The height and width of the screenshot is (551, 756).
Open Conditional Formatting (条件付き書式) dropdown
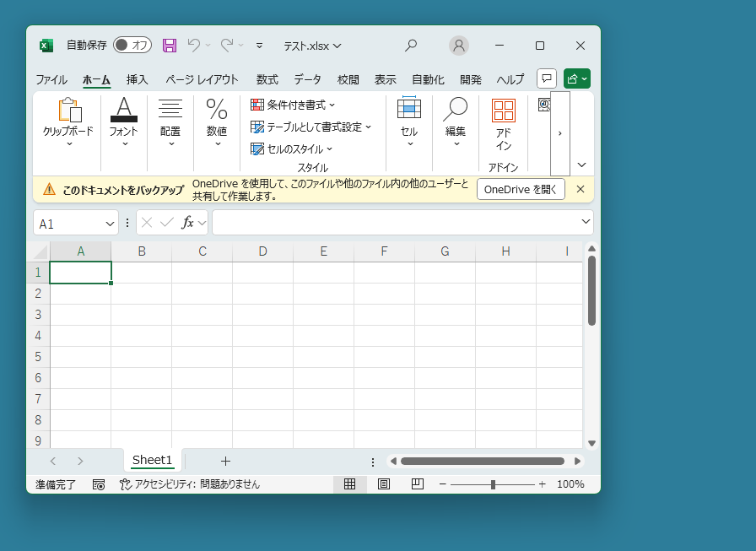click(294, 105)
